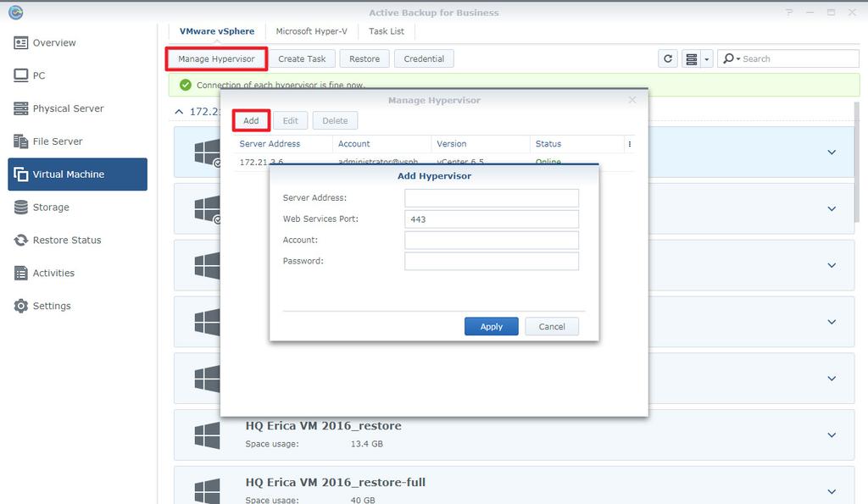Focus the Server Address input field
The height and width of the screenshot is (504, 868).
coord(492,198)
